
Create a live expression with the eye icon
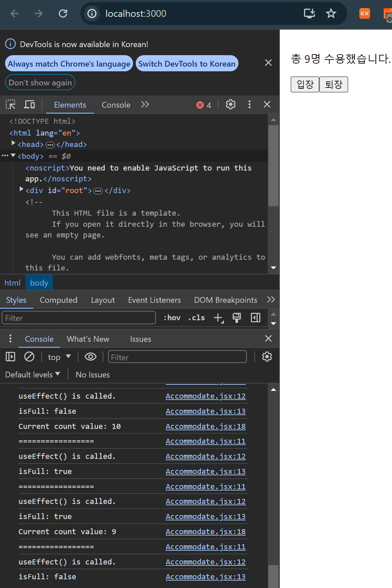point(90,357)
